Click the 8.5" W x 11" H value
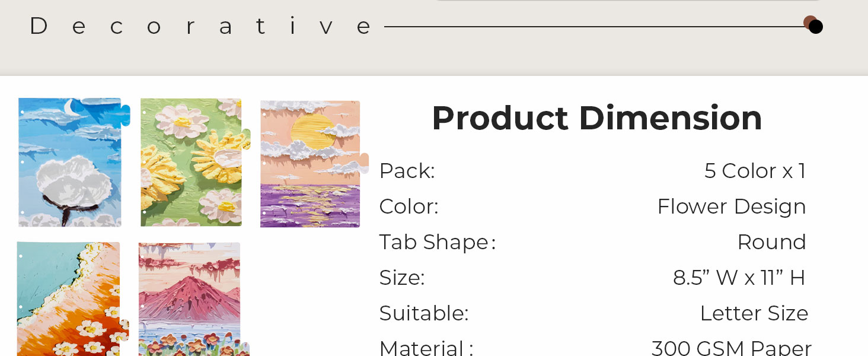The height and width of the screenshot is (356, 868). [x=739, y=278]
